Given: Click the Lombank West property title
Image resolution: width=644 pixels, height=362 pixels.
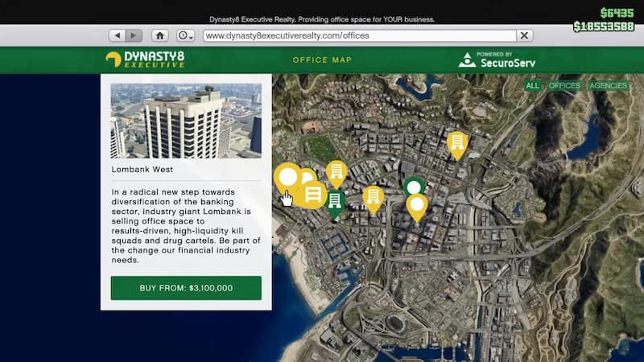Looking at the screenshot, I should click(142, 170).
